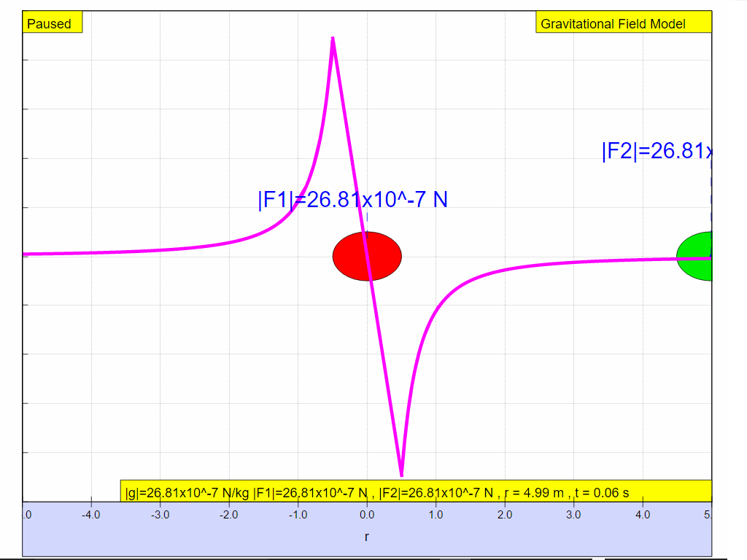Click the Paused status label
Viewport: 747px width, 560px height.
[x=50, y=23]
